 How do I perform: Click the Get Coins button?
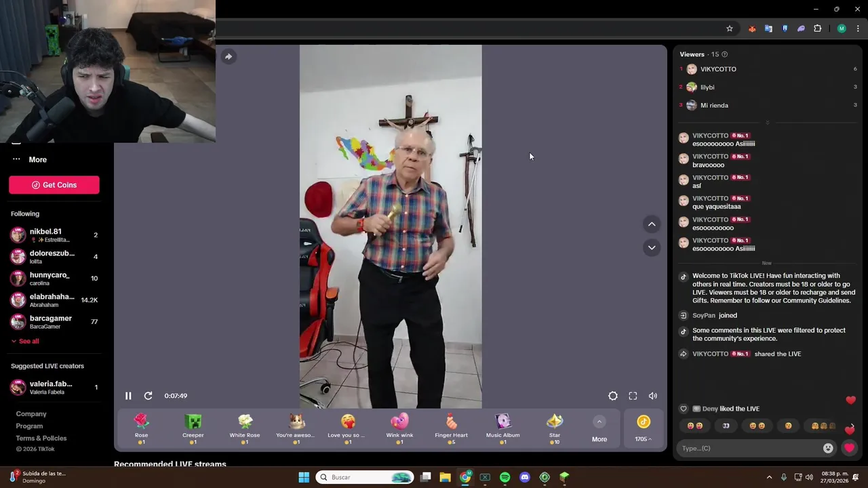point(54,185)
